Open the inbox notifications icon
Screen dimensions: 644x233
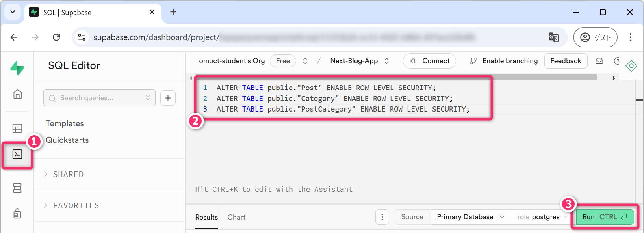point(599,61)
